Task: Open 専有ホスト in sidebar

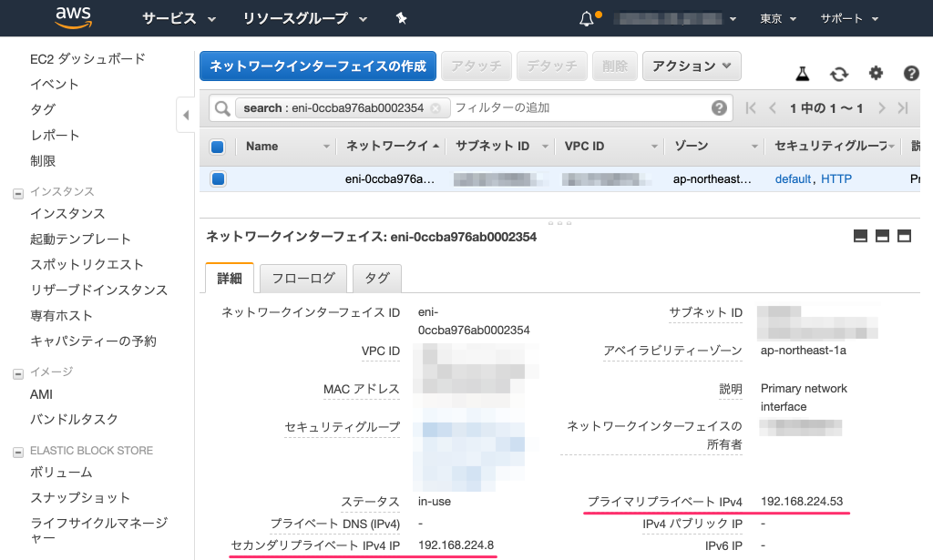Action: (x=61, y=316)
